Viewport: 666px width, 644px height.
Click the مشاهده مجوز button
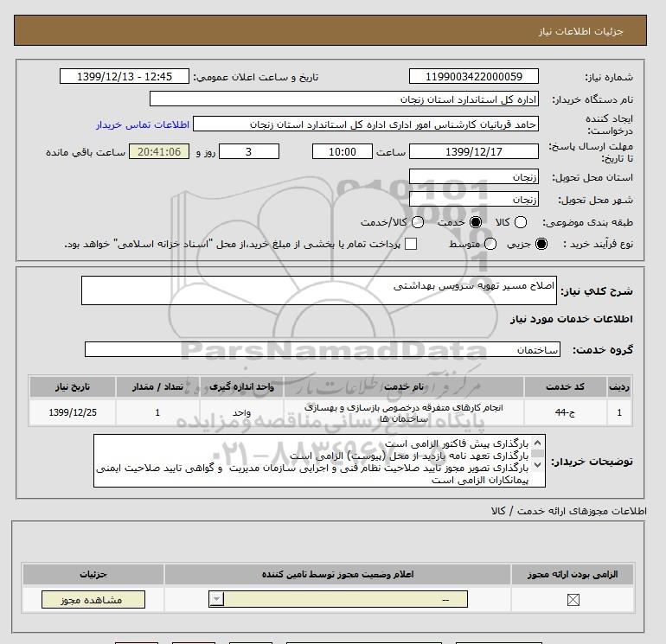(x=93, y=599)
